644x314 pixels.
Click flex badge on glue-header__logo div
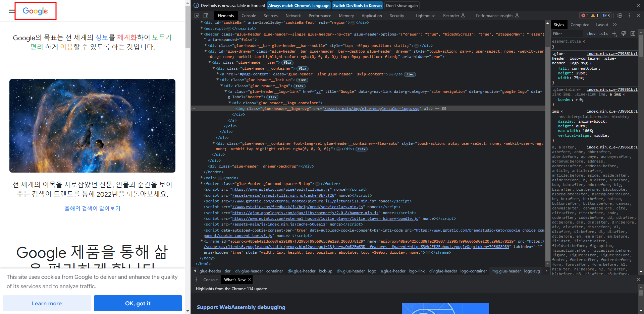300,86
